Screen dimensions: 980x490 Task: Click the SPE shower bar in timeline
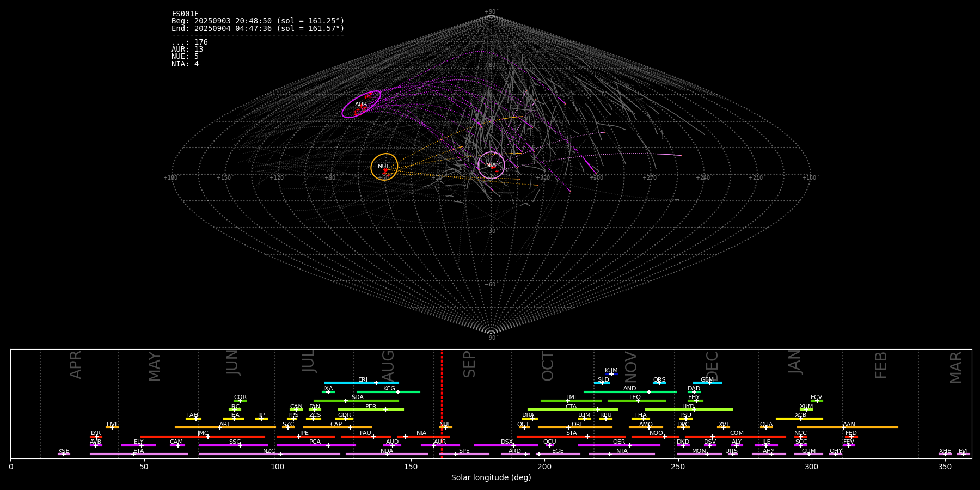click(x=464, y=454)
